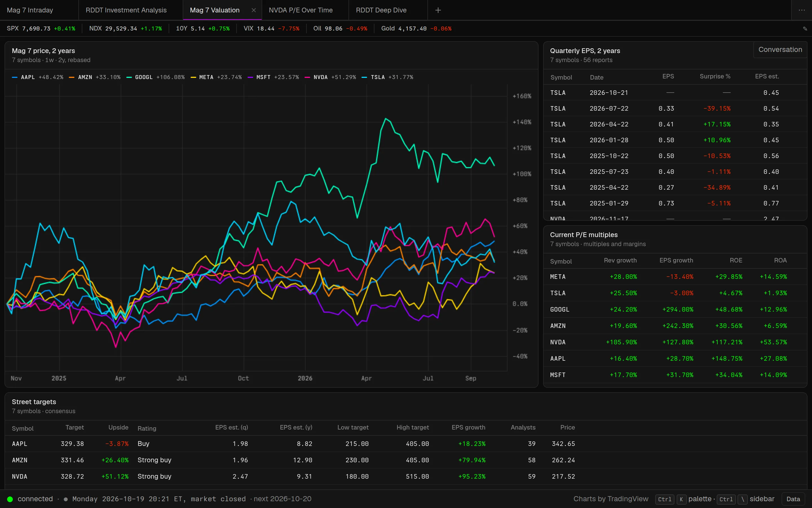Select TSLA 2026-07-22 earnings row

pos(675,109)
